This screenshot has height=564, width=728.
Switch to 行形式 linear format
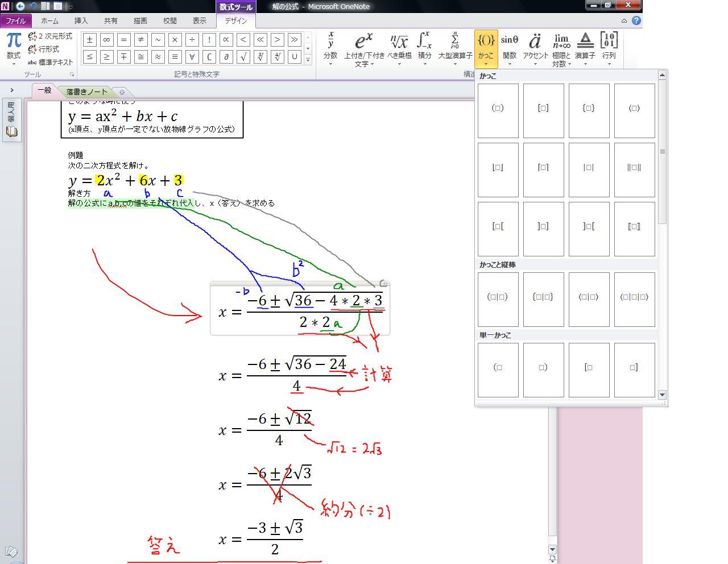tap(43, 49)
